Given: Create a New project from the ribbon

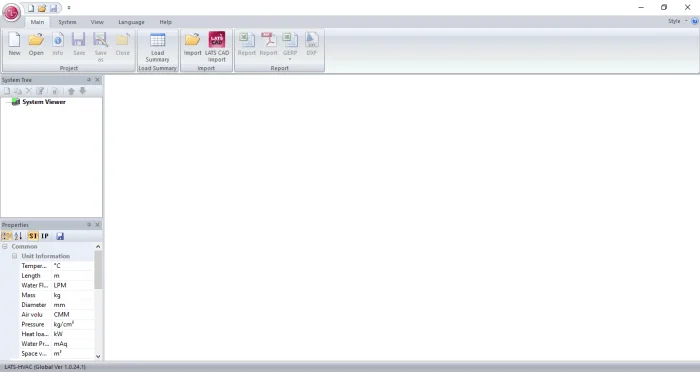Looking at the screenshot, I should tap(14, 44).
